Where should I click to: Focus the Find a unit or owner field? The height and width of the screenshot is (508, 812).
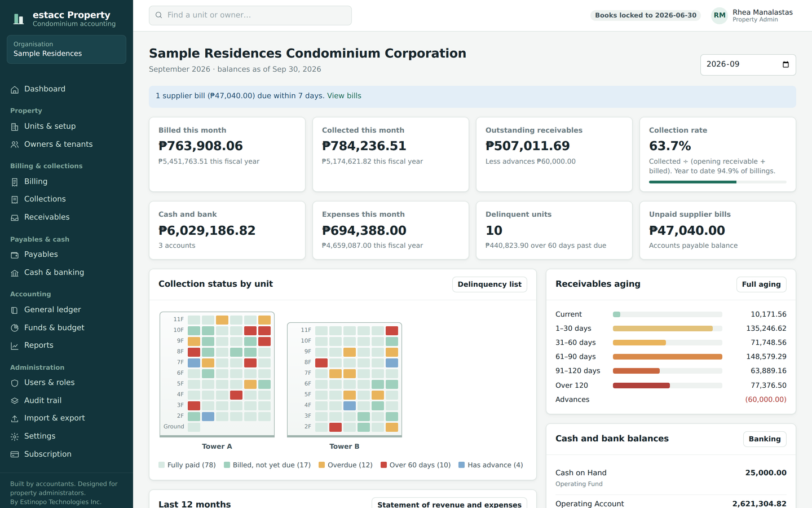pos(250,15)
